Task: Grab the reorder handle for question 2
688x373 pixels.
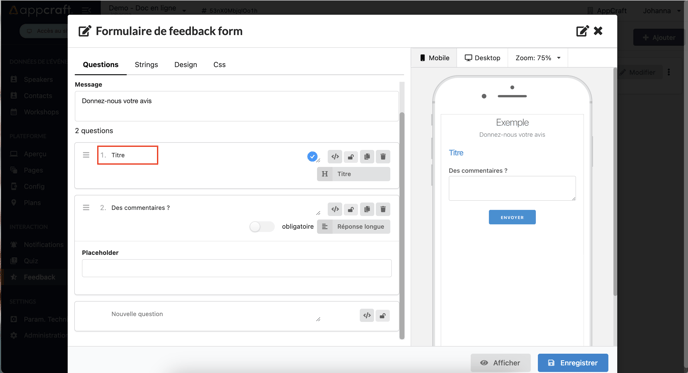Action: pos(86,208)
